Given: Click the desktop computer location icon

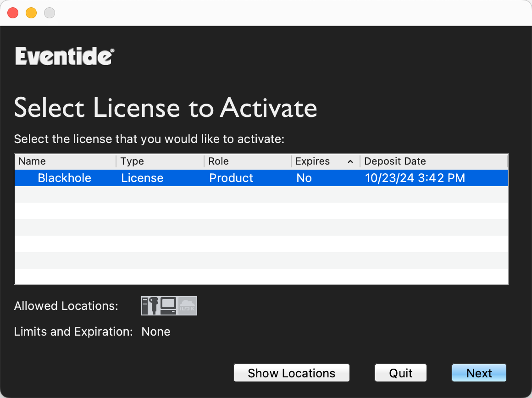Looking at the screenshot, I should [168, 306].
